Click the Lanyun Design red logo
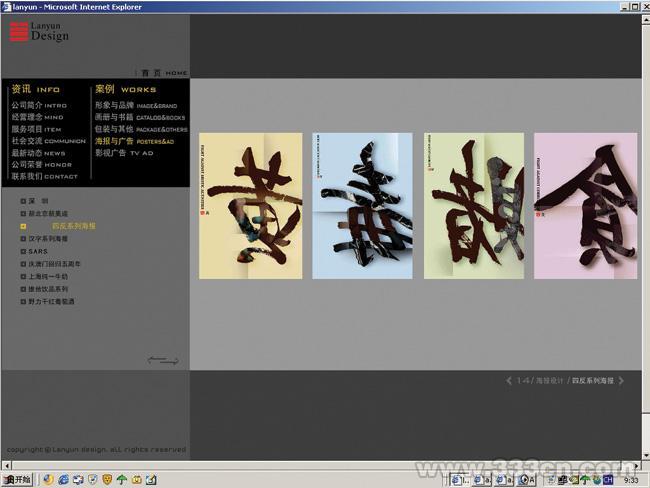 click(x=19, y=32)
